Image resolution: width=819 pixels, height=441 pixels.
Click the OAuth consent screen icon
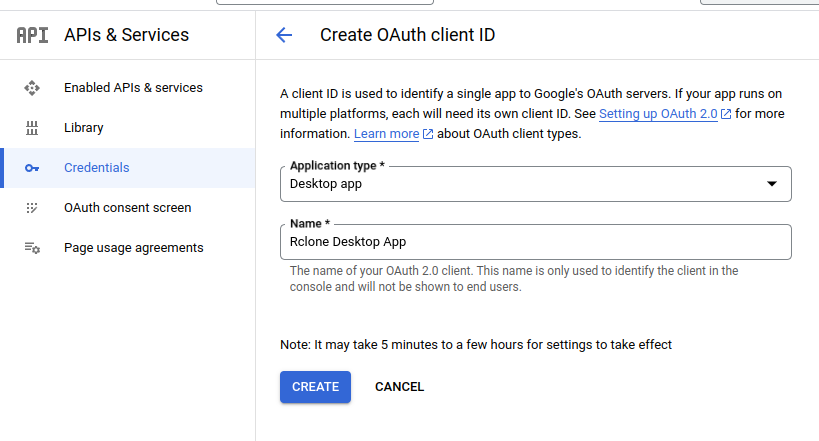point(32,208)
